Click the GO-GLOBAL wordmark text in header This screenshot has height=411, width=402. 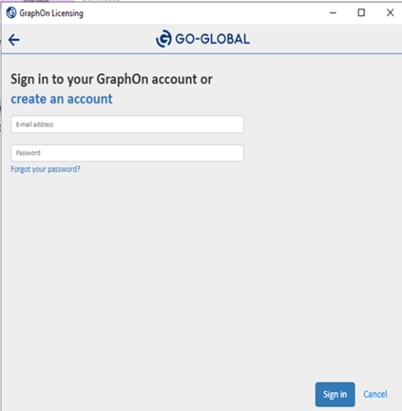pos(212,39)
